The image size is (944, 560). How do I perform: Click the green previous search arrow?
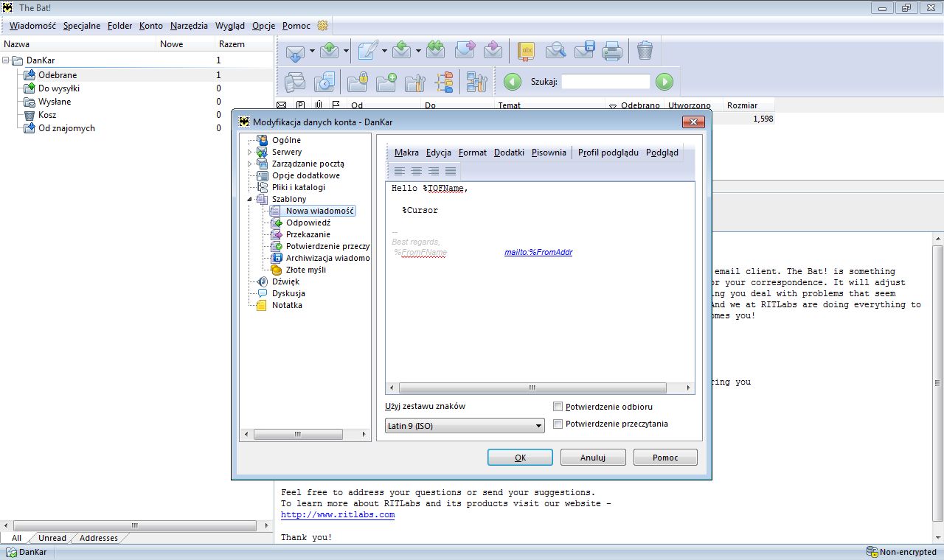(513, 82)
